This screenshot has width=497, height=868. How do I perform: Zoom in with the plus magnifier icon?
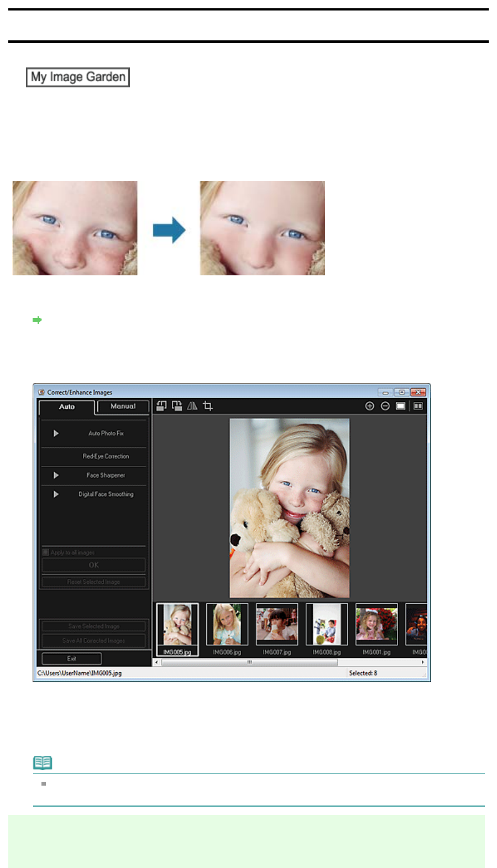(370, 406)
